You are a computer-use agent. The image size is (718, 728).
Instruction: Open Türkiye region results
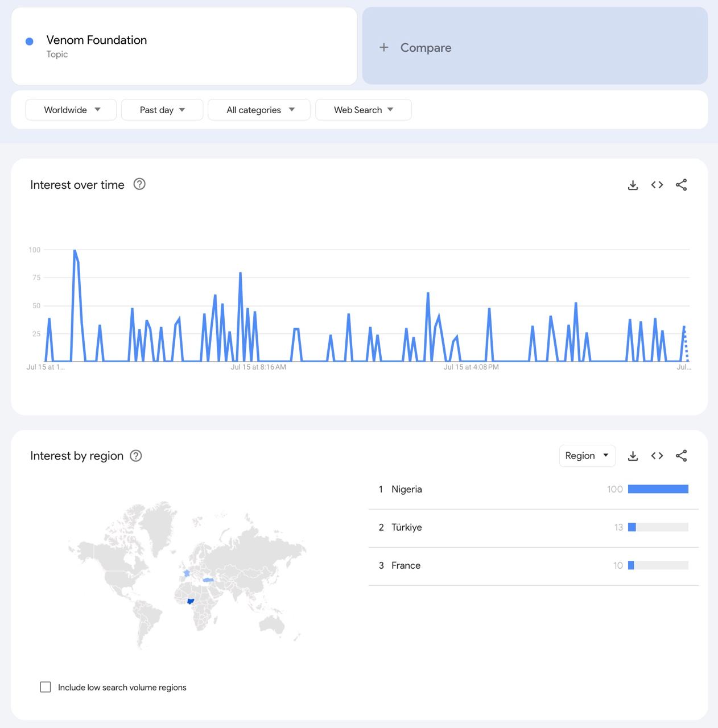pyautogui.click(x=407, y=527)
